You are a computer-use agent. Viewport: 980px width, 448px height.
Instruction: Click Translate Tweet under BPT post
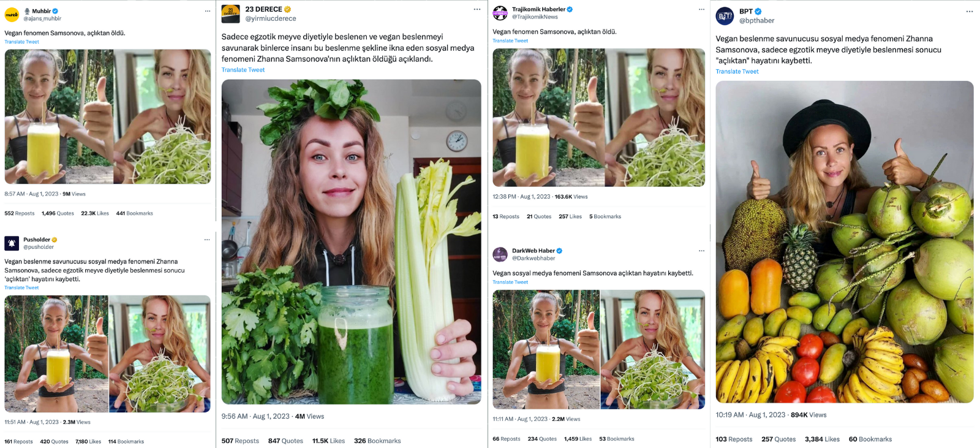[737, 72]
